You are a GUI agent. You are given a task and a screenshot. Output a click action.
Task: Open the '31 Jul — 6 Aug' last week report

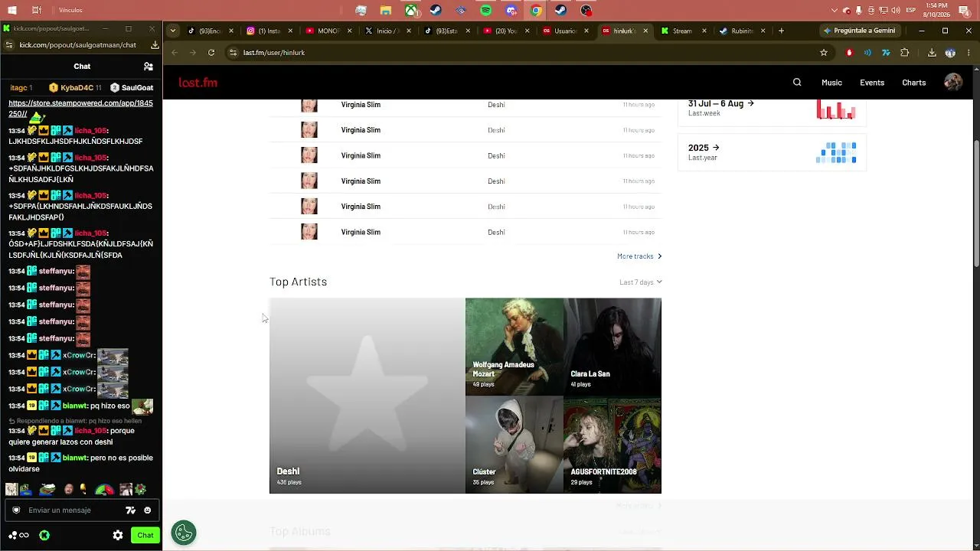[721, 103]
